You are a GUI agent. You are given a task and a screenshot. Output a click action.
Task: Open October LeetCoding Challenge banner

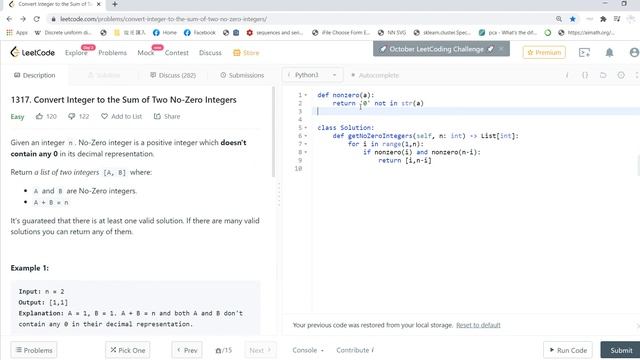(x=437, y=49)
